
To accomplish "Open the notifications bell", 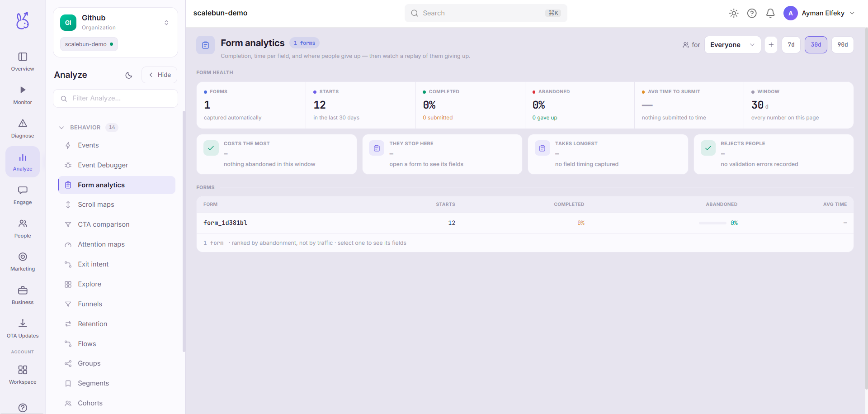I will pos(770,13).
